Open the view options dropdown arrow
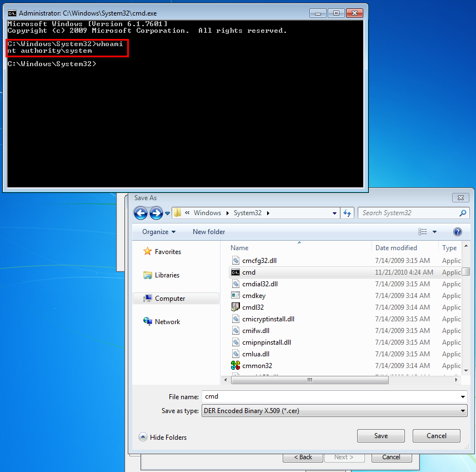Viewport: 476px width, 472px height. tap(434, 232)
